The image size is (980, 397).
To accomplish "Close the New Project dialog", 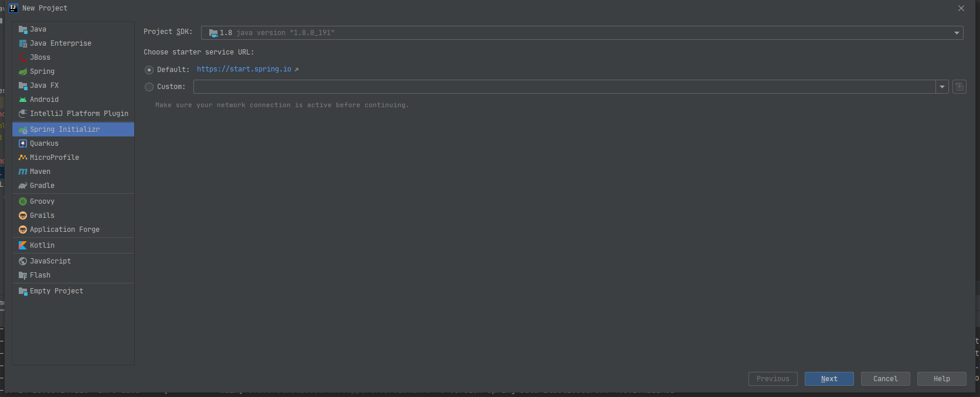I will point(961,8).
